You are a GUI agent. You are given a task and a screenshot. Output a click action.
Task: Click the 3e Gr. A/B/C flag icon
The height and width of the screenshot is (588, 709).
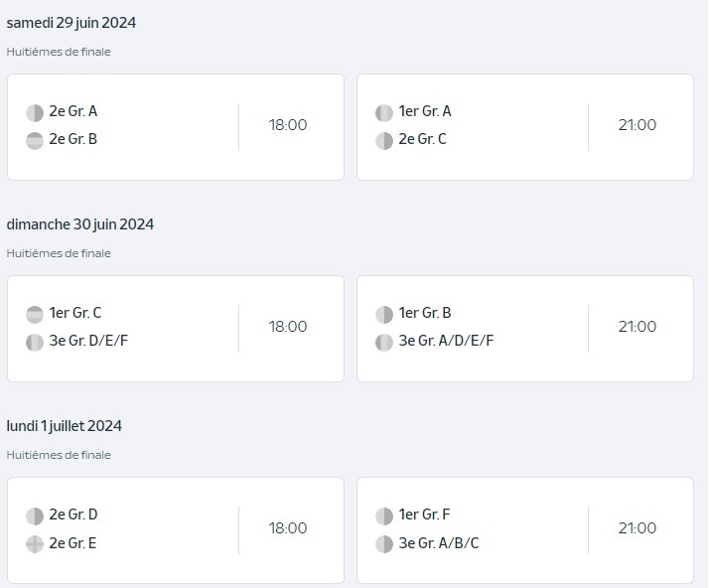click(384, 544)
